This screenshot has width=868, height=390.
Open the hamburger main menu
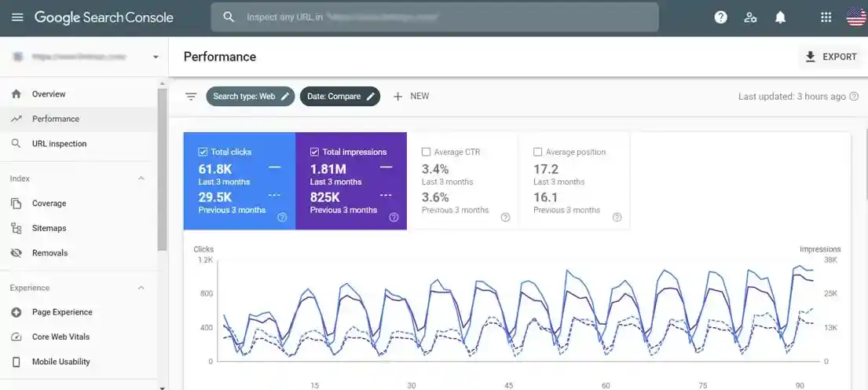pyautogui.click(x=17, y=17)
